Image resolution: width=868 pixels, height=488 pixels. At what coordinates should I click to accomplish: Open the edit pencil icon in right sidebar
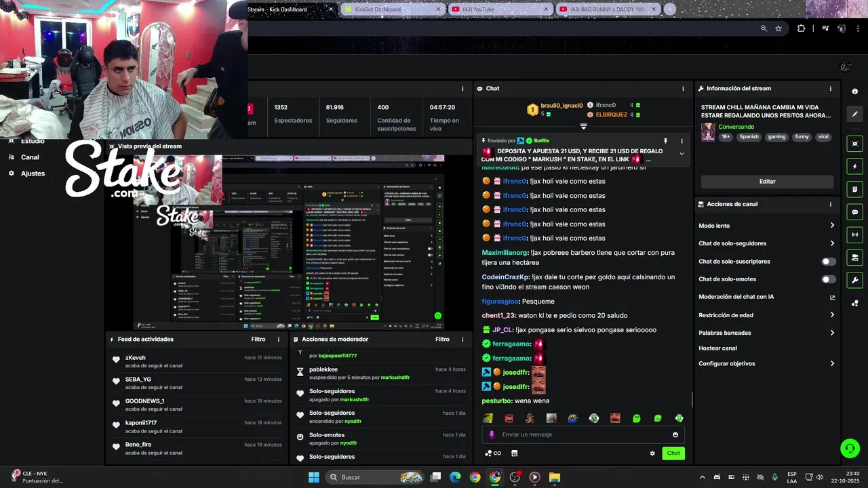coord(855,115)
